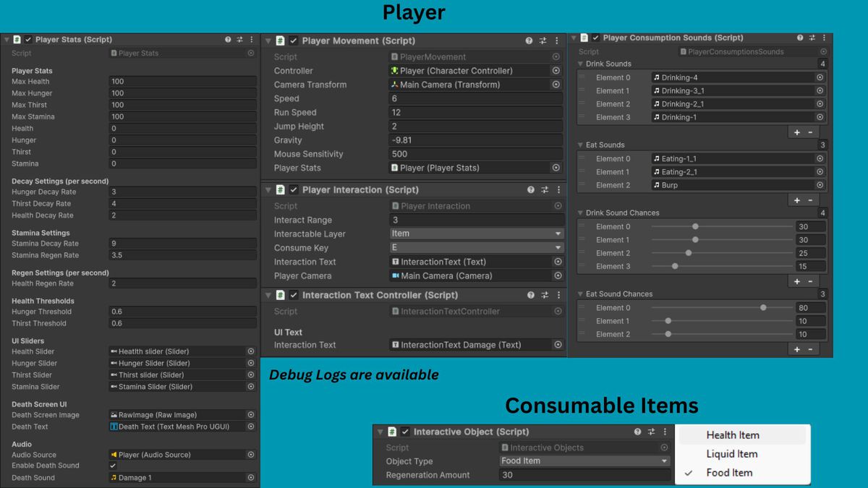Toggle Player Movement script enabled checkbox
The height and width of the screenshot is (488, 868).
[x=294, y=41]
